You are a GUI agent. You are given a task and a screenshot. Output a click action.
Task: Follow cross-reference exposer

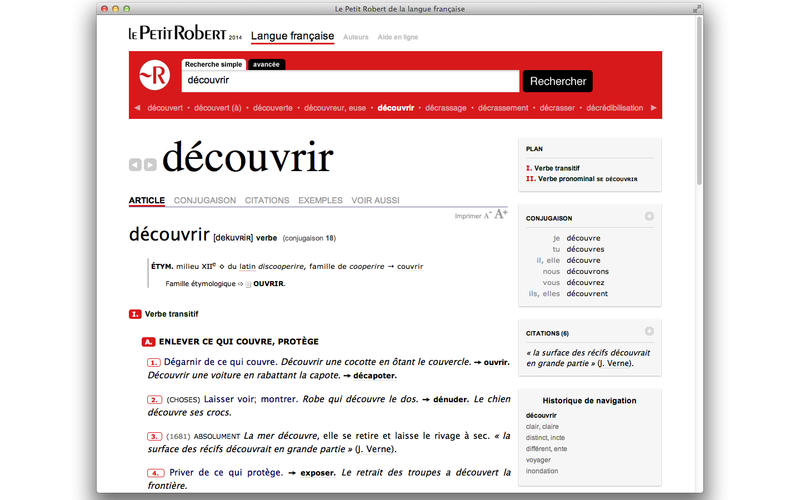pyautogui.click(x=317, y=473)
